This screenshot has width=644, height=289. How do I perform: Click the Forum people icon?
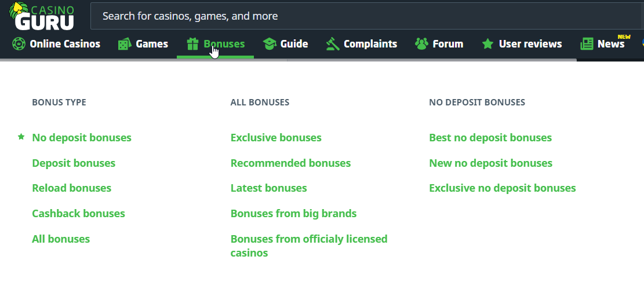[x=421, y=44]
